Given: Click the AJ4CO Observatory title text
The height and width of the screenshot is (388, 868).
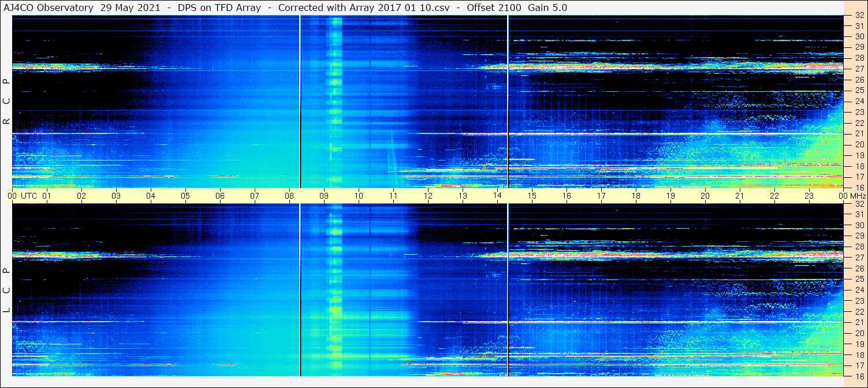Looking at the screenshot, I should 49,8.
